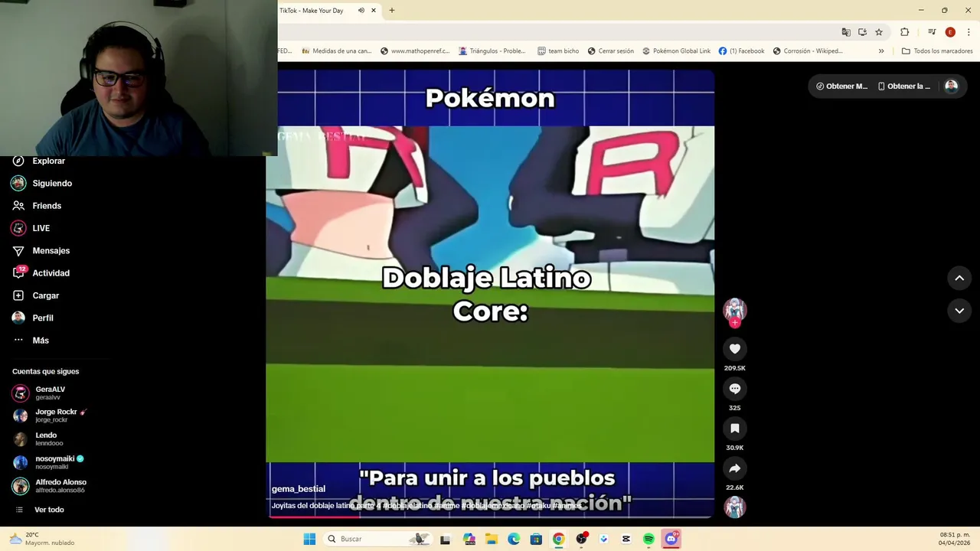The width and height of the screenshot is (980, 551).
Task: Open CapCut taskbar icon
Action: pos(626,539)
